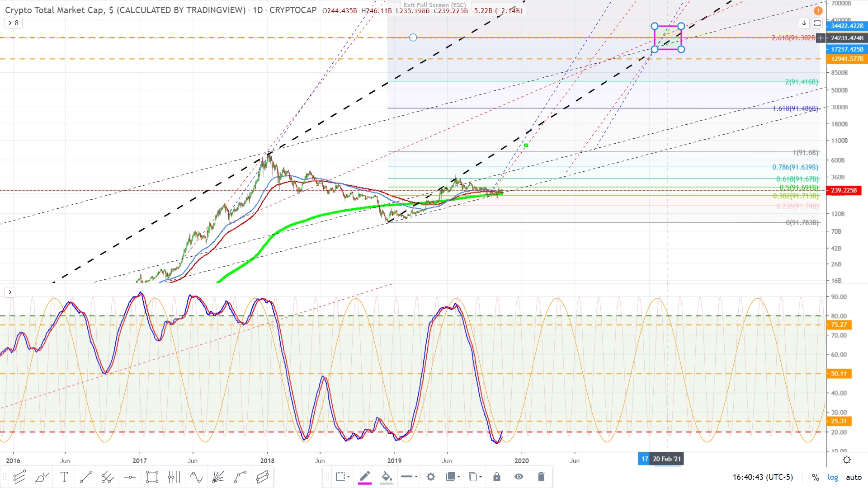Open the visual order layers dropdown
Viewport: 868px width, 488px height.
(x=453, y=477)
